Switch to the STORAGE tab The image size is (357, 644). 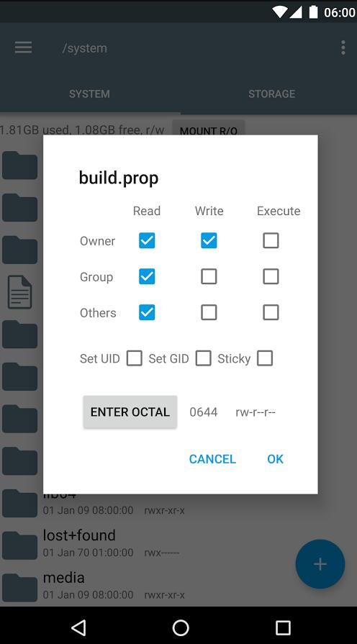click(271, 94)
